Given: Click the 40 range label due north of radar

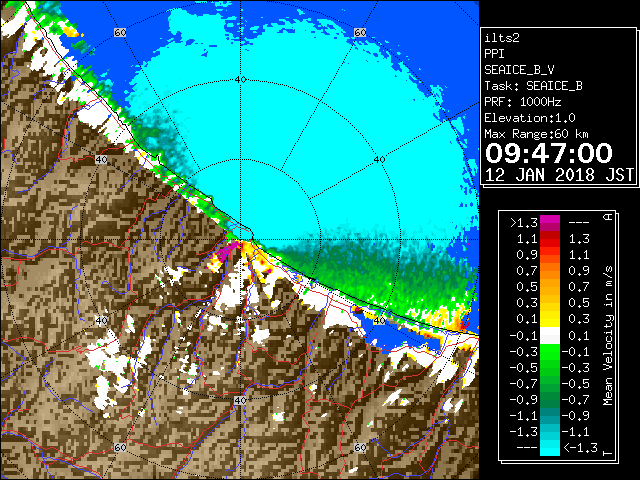Looking at the screenshot, I should tap(240, 80).
